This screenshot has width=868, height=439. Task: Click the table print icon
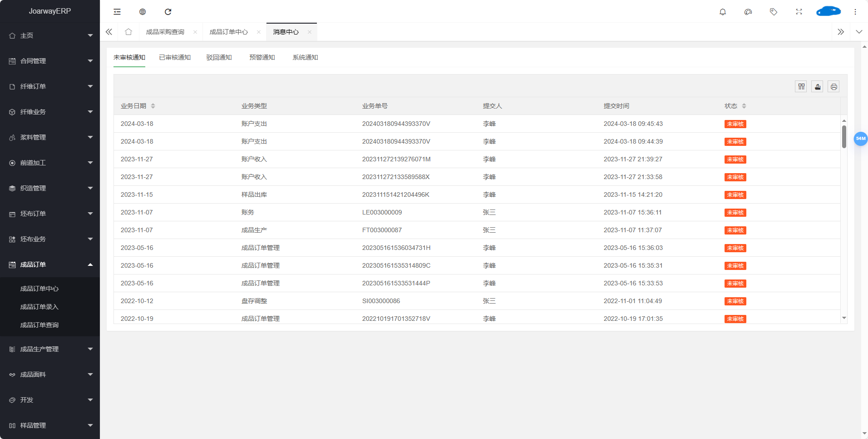click(x=834, y=87)
